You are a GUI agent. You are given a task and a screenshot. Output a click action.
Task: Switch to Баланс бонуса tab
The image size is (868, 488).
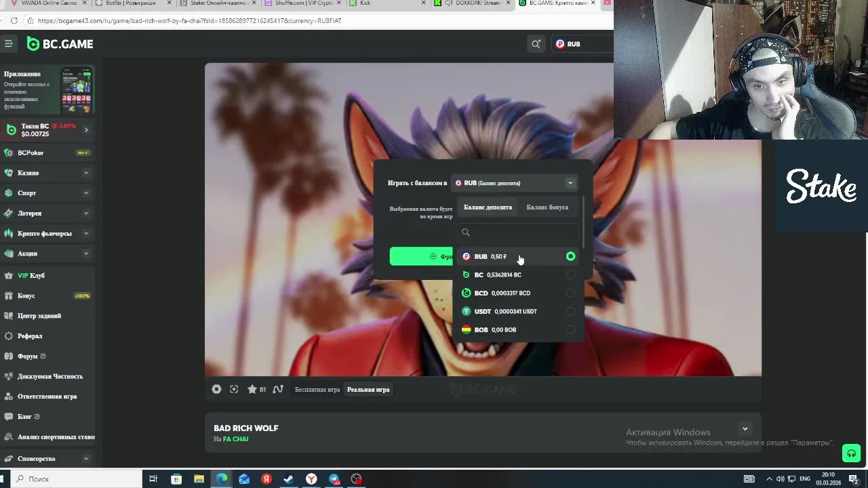click(x=547, y=207)
